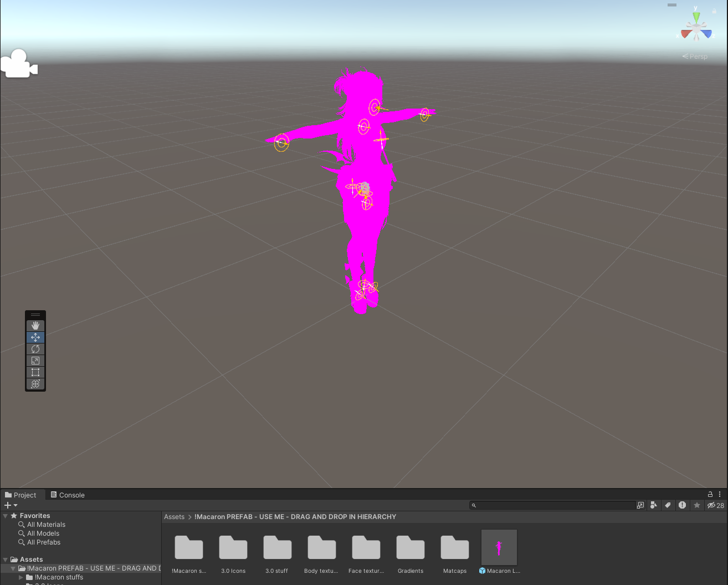
Task: Select the 3.0 Icons folder
Action: (x=233, y=554)
